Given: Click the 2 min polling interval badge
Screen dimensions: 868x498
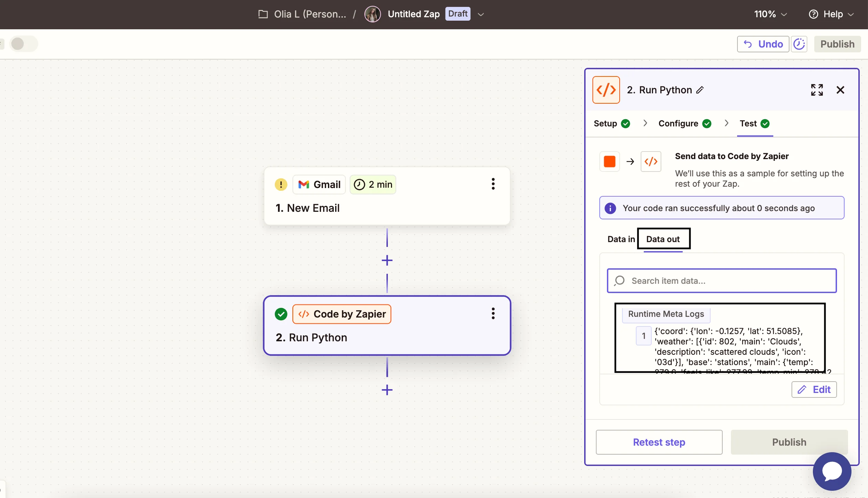Looking at the screenshot, I should click(x=373, y=185).
